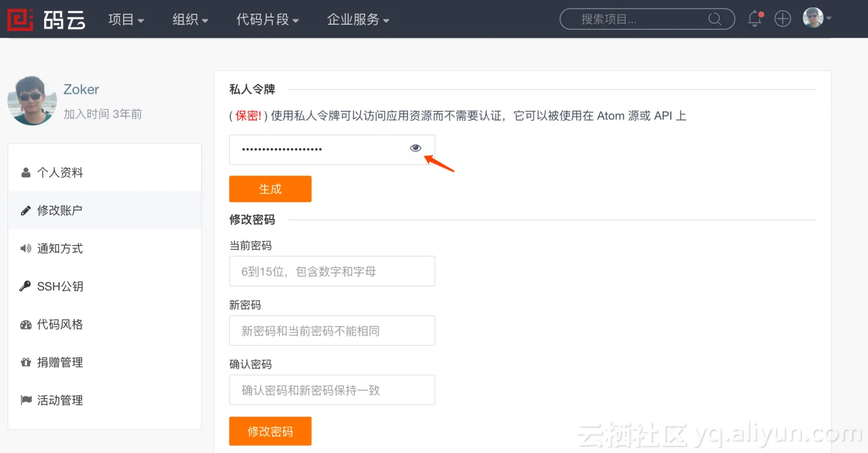Click the 修改密码 submit button
This screenshot has height=453, width=868.
tap(270, 431)
